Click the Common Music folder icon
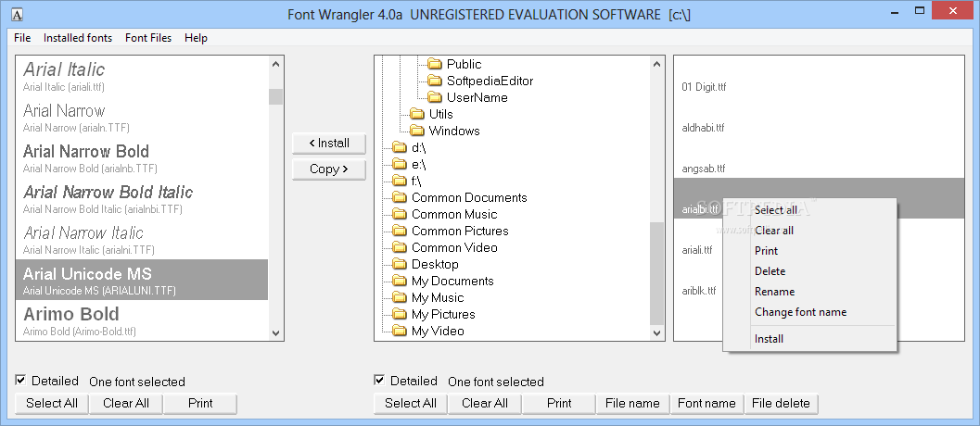Image resolution: width=980 pixels, height=426 pixels. click(400, 214)
